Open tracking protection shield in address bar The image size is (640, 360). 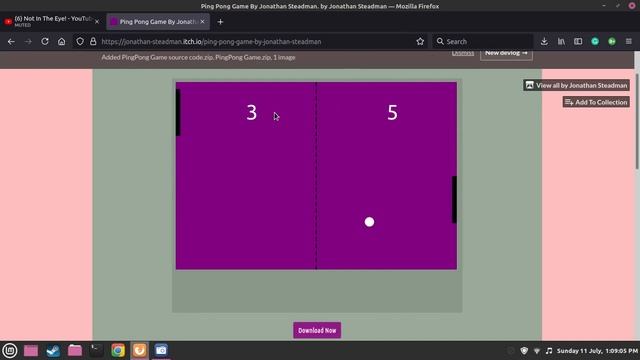(x=80, y=42)
